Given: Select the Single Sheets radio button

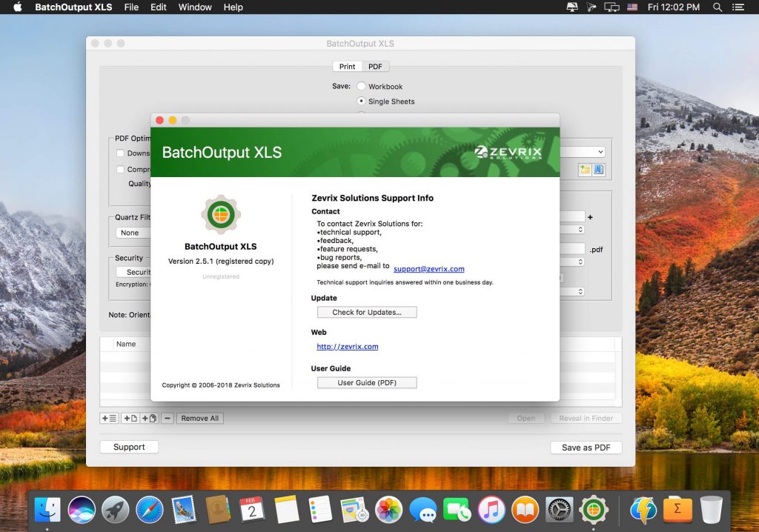Looking at the screenshot, I should [x=362, y=102].
